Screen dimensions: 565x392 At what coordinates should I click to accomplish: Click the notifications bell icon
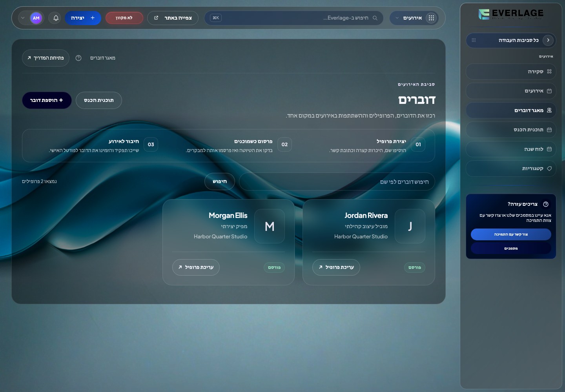pos(56,18)
